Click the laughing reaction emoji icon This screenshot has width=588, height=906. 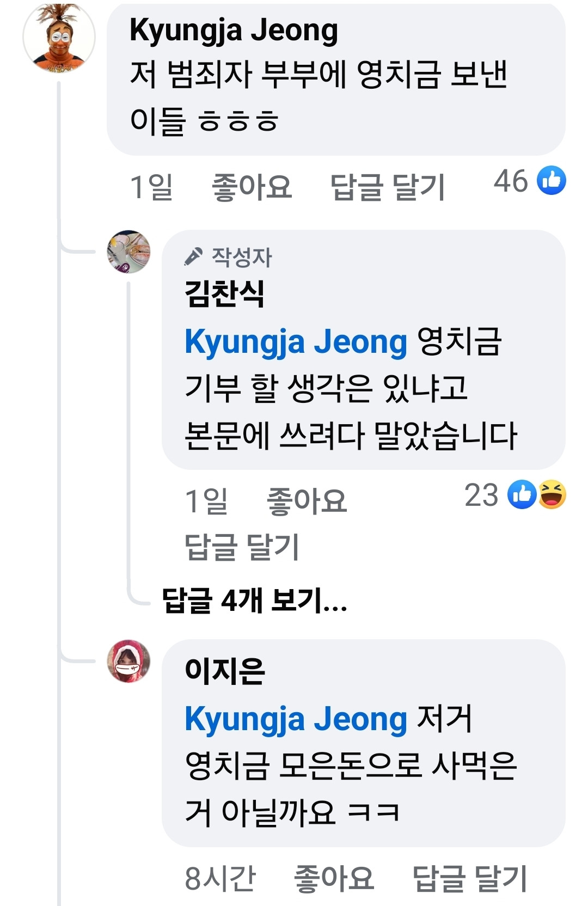pyautogui.click(x=552, y=494)
